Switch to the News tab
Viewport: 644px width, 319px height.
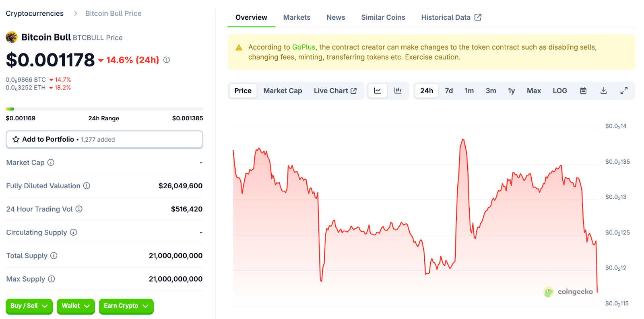click(336, 18)
